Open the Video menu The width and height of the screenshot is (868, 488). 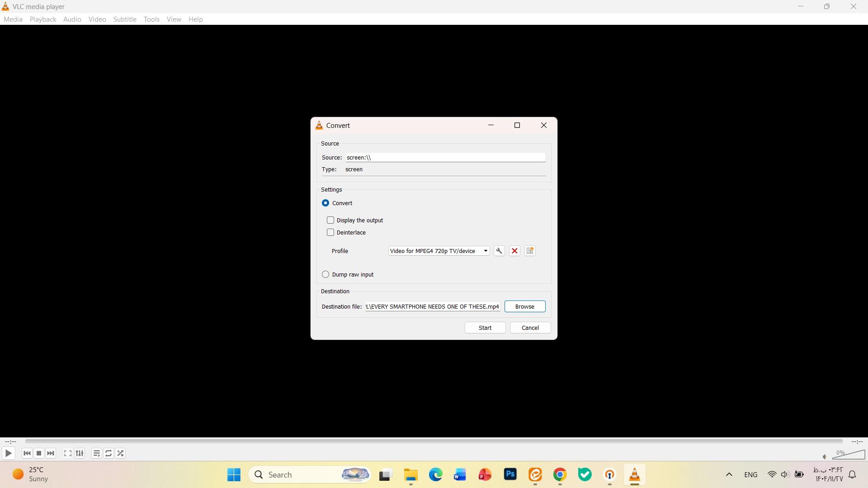click(x=97, y=19)
